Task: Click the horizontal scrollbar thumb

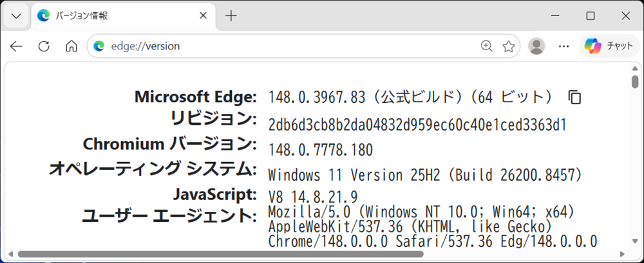Action: pos(220,255)
